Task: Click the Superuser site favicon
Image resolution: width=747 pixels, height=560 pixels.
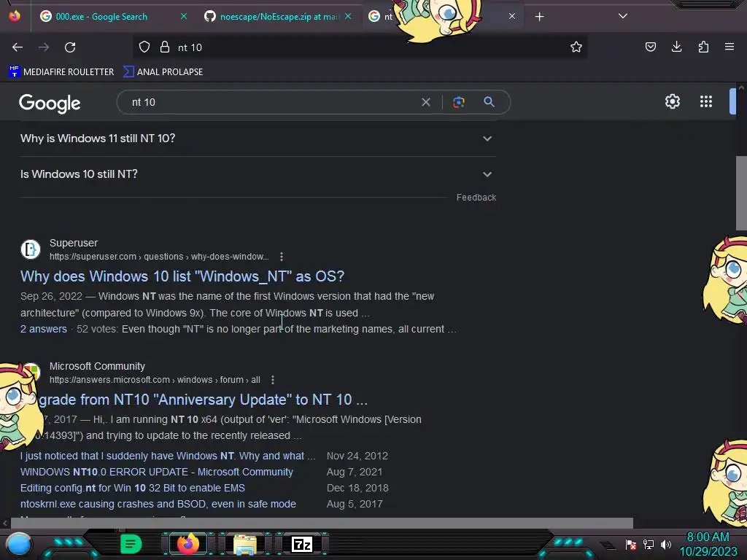Action: [x=31, y=249]
